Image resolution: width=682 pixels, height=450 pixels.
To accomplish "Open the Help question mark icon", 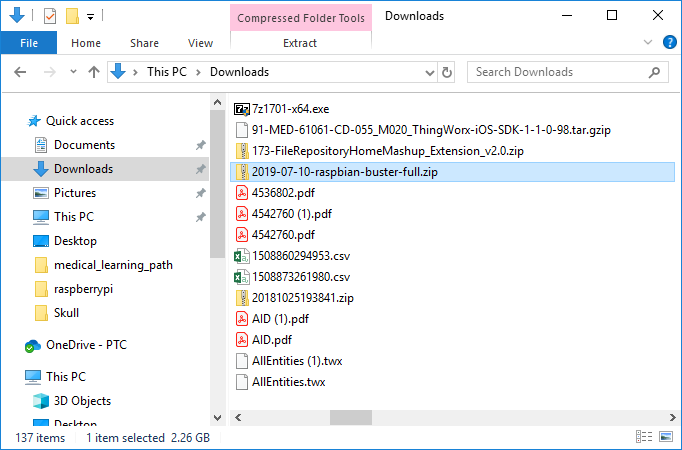I will coord(668,43).
